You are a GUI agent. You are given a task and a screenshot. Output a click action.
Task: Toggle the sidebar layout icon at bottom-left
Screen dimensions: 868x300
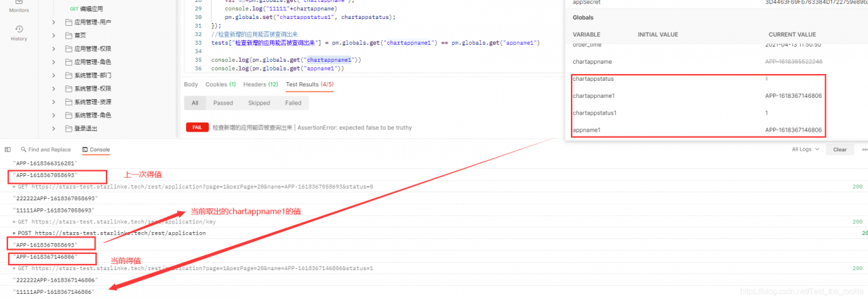coord(7,149)
